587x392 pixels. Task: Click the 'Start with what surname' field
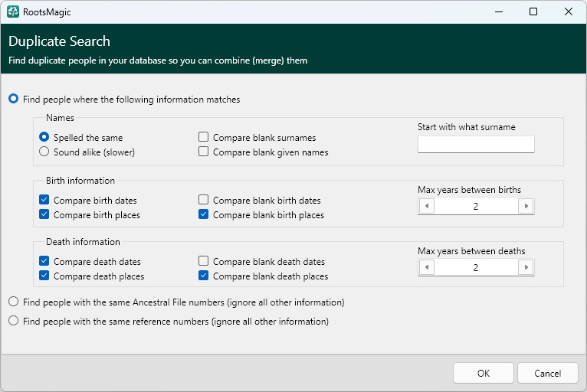click(476, 145)
